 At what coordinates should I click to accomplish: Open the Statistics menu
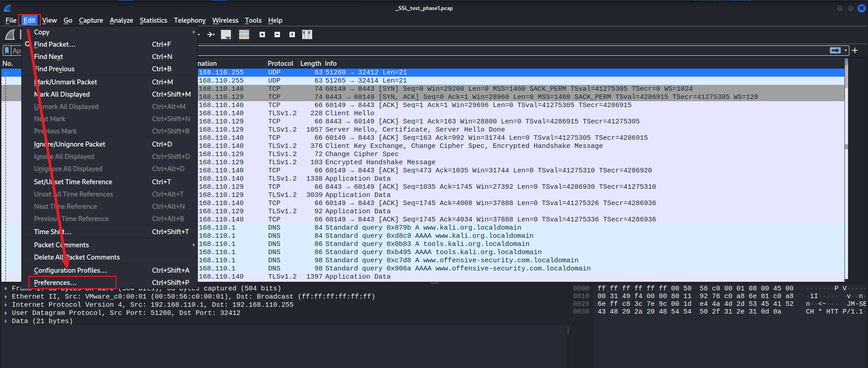(153, 20)
